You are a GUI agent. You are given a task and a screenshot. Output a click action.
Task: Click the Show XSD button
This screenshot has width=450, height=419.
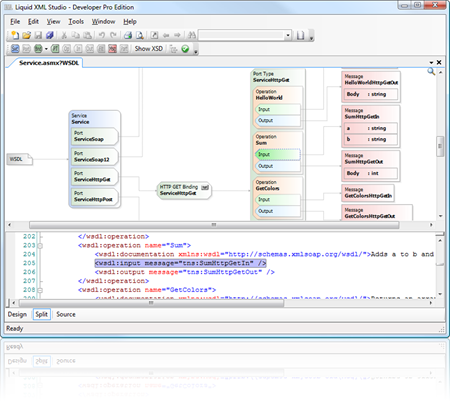(x=149, y=49)
